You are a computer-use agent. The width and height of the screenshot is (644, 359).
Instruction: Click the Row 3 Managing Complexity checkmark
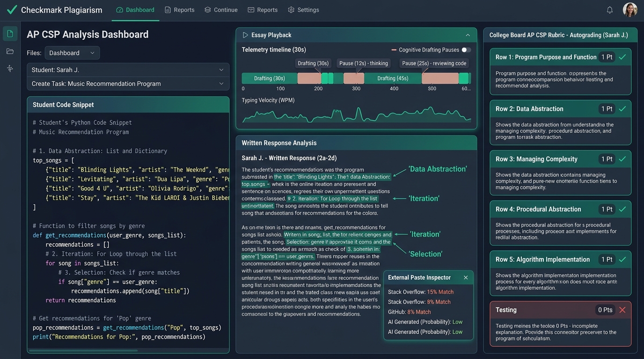click(622, 159)
